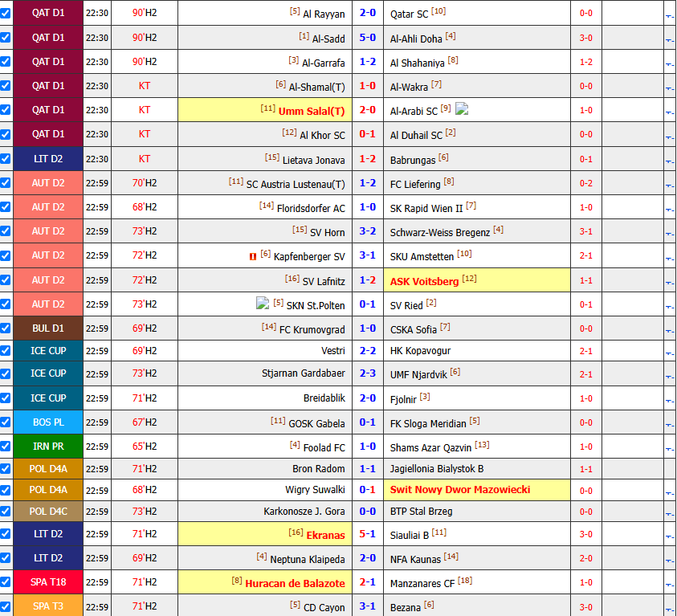
Task: Click the 3-0 halftime score for Al-Sadd
Action: (586, 38)
